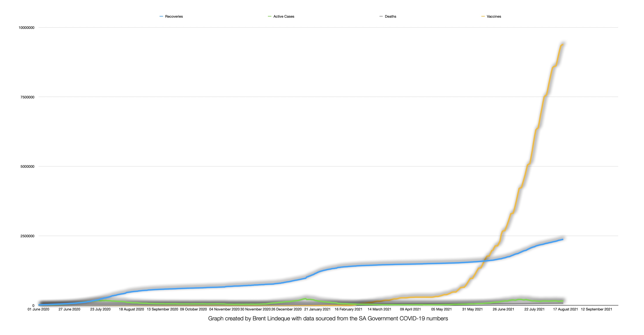Click the 7500000 y-axis label
This screenshot has width=644, height=335.
pyautogui.click(x=27, y=97)
